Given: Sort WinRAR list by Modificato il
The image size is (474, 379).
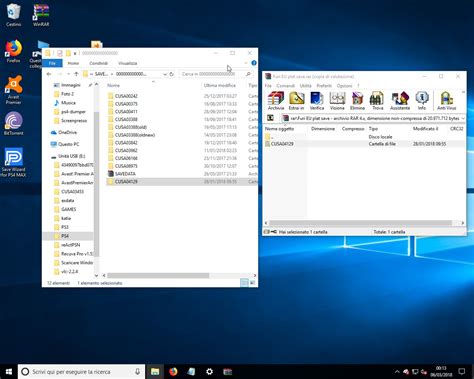Looking at the screenshot, I should 427,129.
